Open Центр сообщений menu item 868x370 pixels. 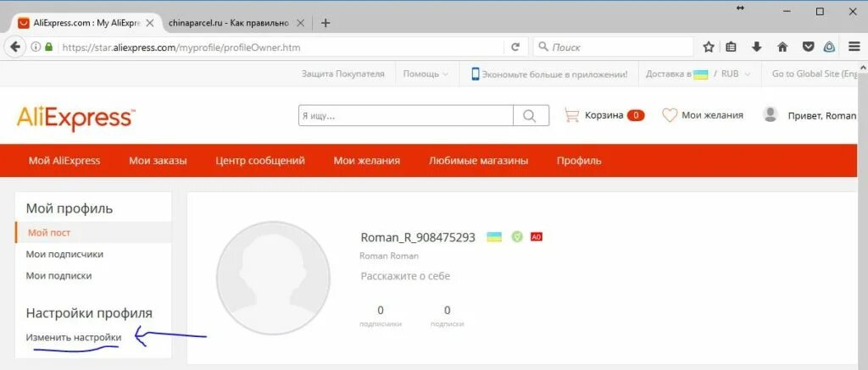260,161
